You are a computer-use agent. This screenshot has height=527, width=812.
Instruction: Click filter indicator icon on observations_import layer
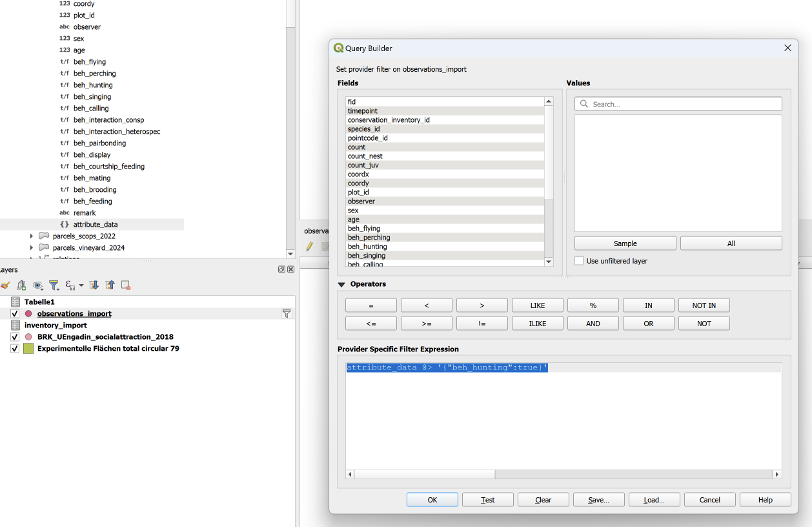click(x=287, y=314)
